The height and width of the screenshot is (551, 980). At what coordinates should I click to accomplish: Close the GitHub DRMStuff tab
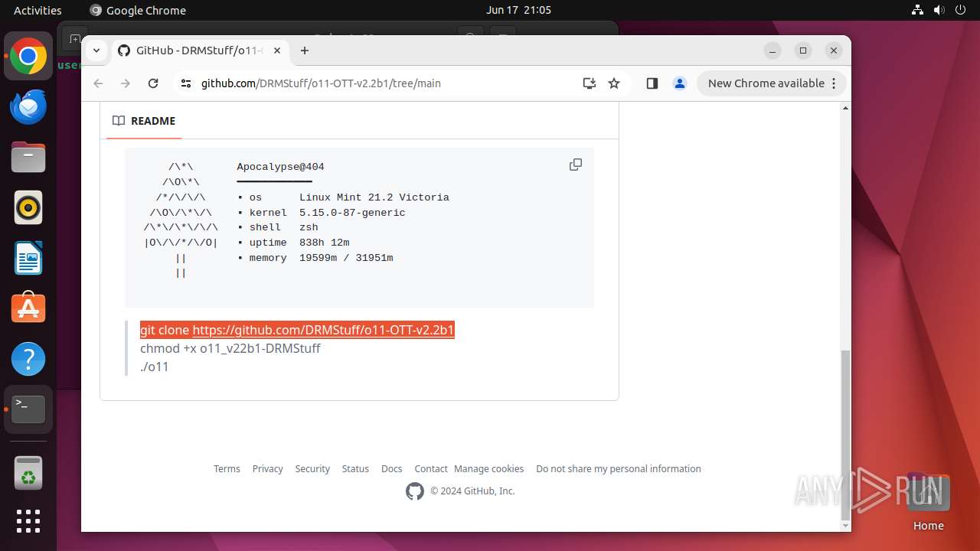click(277, 51)
